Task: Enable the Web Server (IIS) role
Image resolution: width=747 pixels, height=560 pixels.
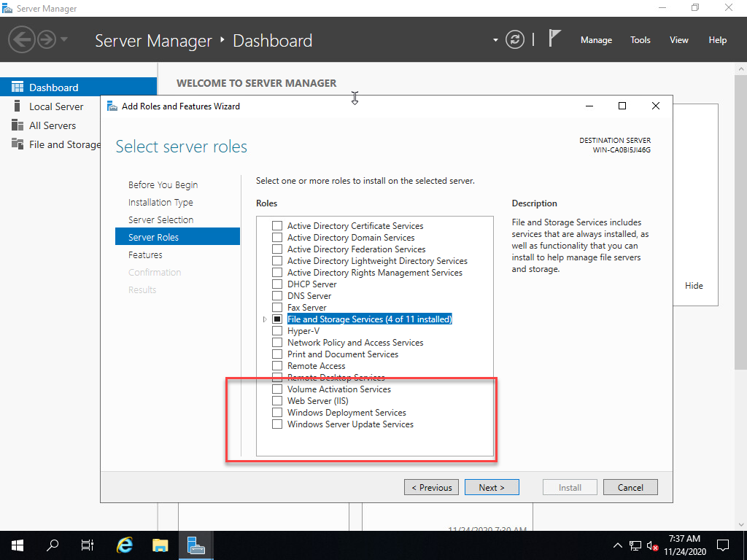Action: (276, 400)
